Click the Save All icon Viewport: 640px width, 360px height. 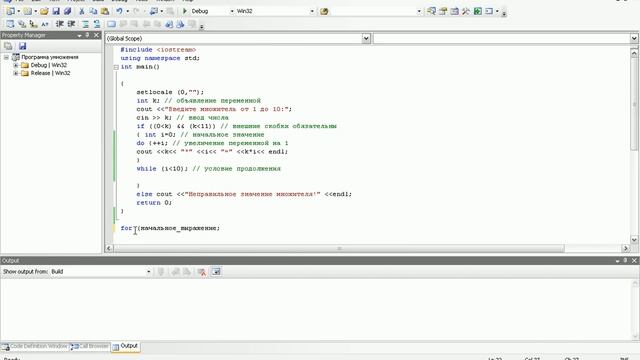point(67,11)
